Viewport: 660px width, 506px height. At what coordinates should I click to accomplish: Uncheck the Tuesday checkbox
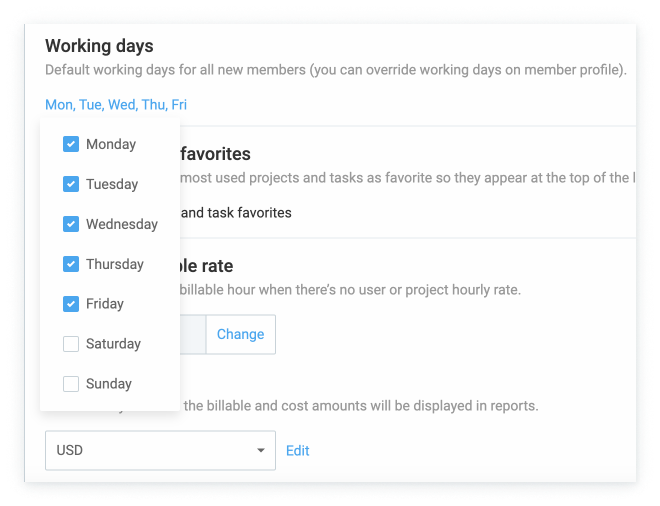(x=71, y=184)
